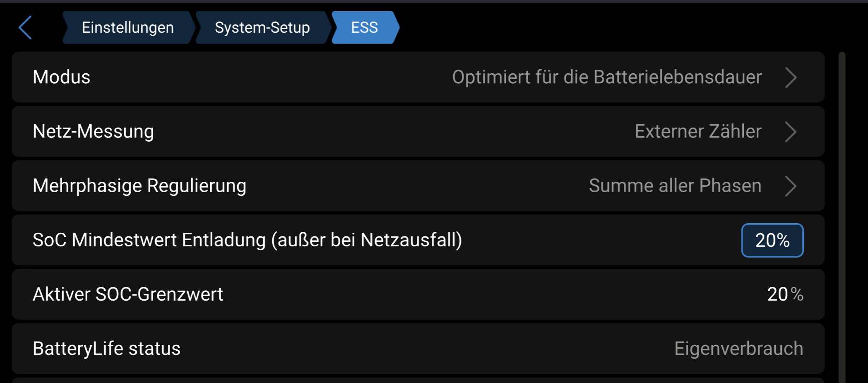Click the Eigenverbrauch status value
Screen dimensions: 868x383
(738, 349)
